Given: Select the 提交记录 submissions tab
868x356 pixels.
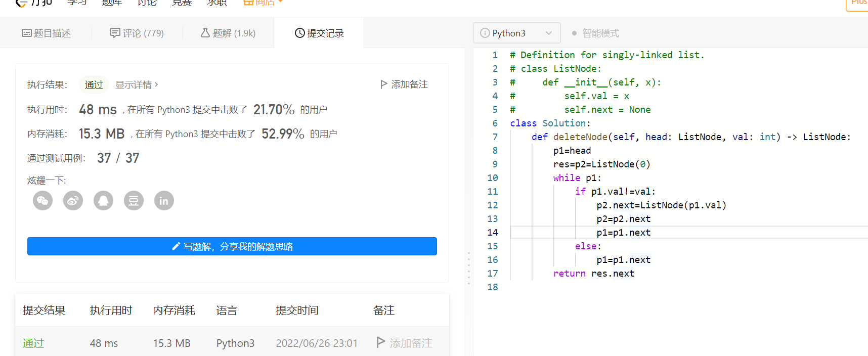Looking at the screenshot, I should click(x=319, y=33).
